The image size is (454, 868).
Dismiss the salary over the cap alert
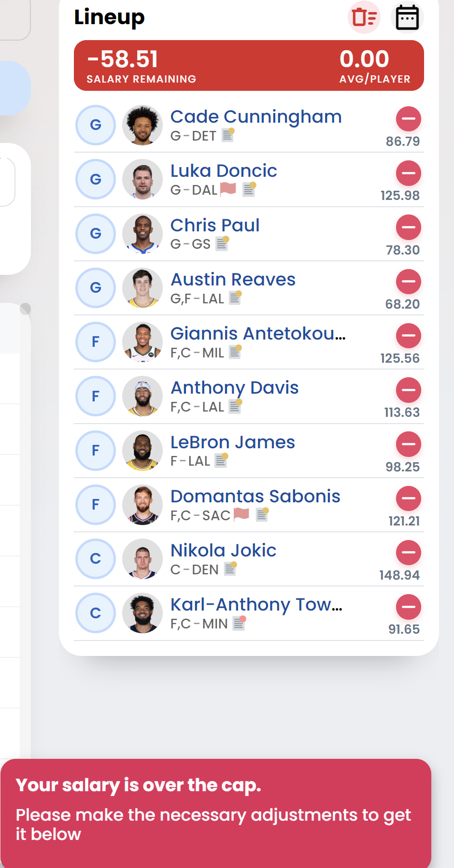[x=215, y=811]
